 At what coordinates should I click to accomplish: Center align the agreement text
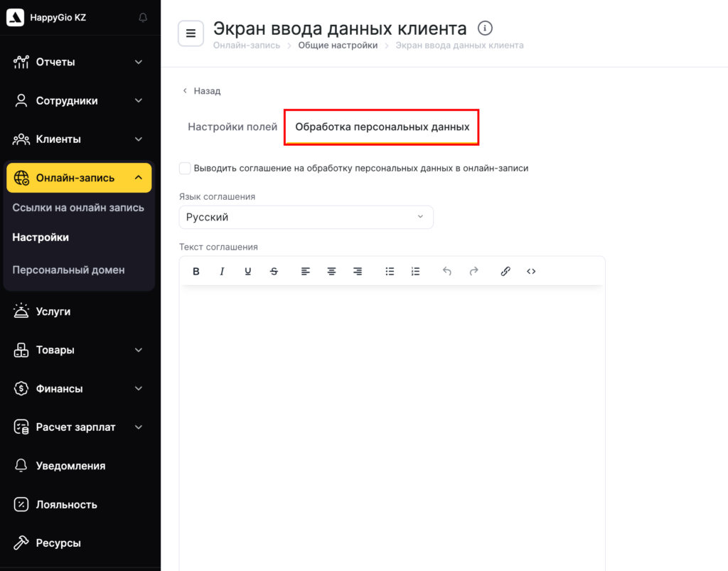click(x=331, y=271)
